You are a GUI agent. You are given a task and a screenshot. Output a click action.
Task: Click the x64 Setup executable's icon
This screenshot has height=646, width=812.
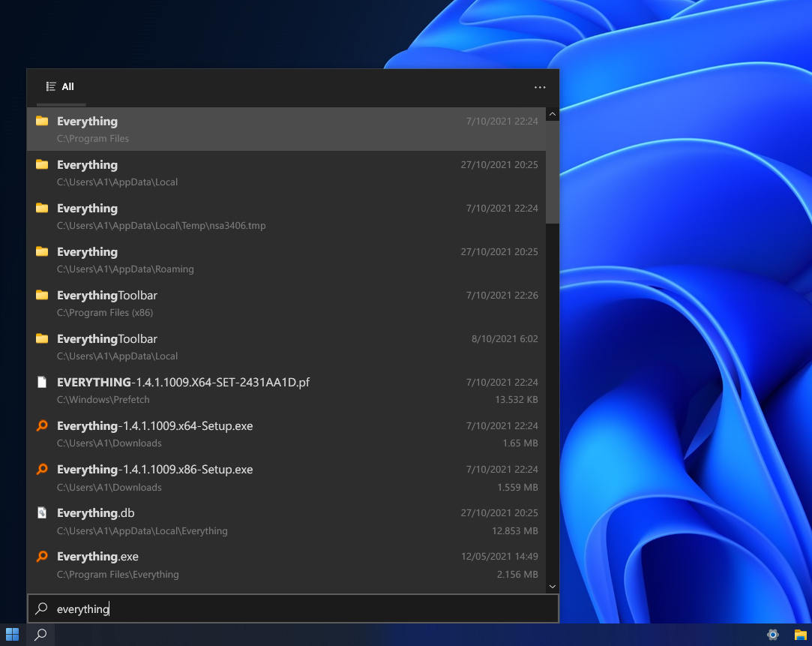(x=42, y=425)
